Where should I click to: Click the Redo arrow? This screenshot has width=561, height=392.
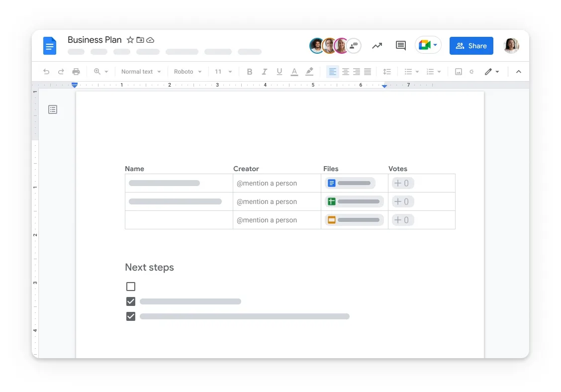[61, 72]
